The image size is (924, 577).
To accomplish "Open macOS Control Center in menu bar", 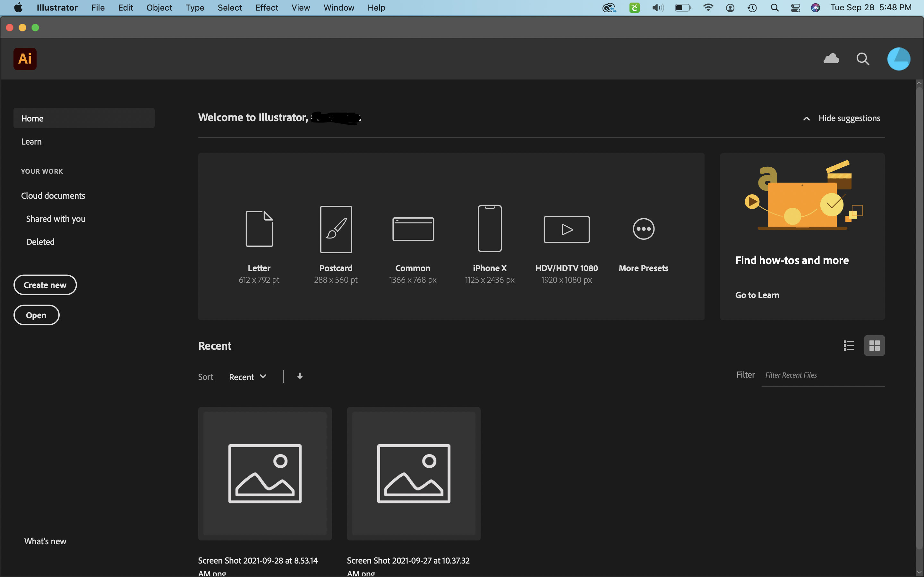I will (795, 8).
